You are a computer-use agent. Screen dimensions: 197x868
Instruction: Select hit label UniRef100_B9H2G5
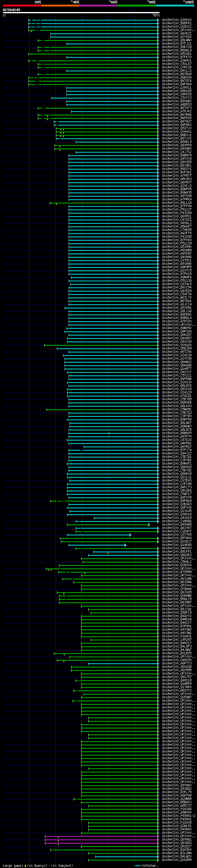tap(176, 91)
